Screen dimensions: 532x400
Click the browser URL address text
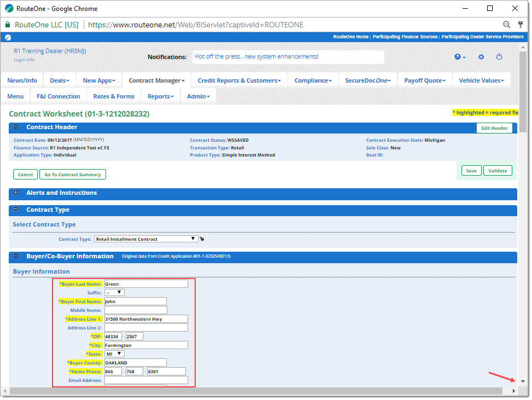tap(195, 25)
